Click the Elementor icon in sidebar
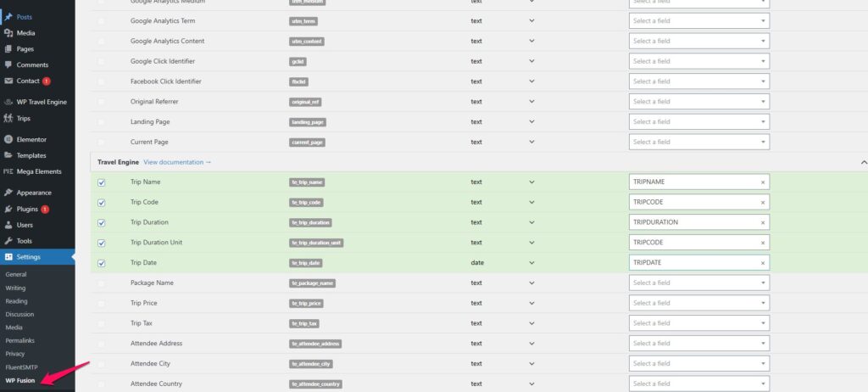The image size is (868, 392). point(8,140)
